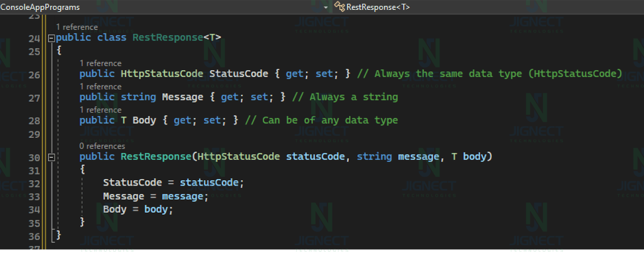Screen dimensions: 644x255
Task: Open the '1 reference' CodeLens above the Message property
Action: pos(100,86)
